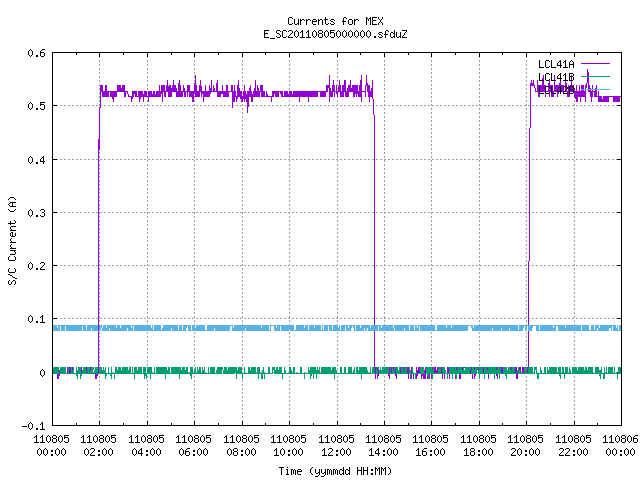Click the LCL41B legend label
The width and height of the screenshot is (640, 480).
pos(556,77)
